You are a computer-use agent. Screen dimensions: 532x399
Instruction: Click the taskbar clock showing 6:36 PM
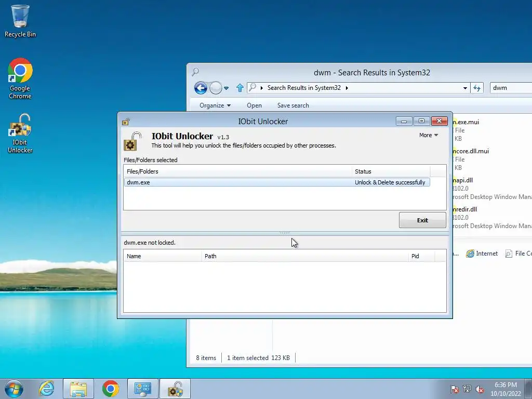pos(506,389)
